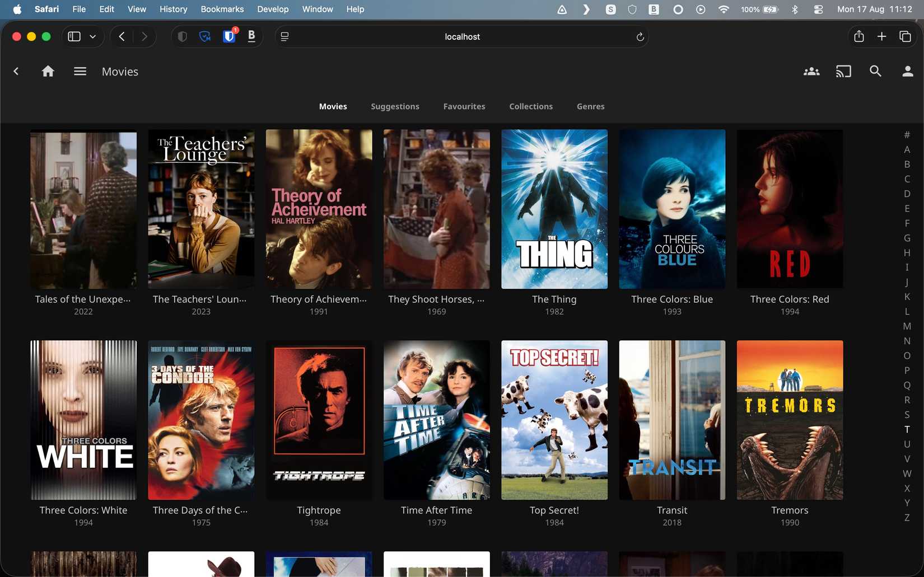The height and width of the screenshot is (577, 924).
Task: Open Three Colors: White poster
Action: tap(83, 420)
